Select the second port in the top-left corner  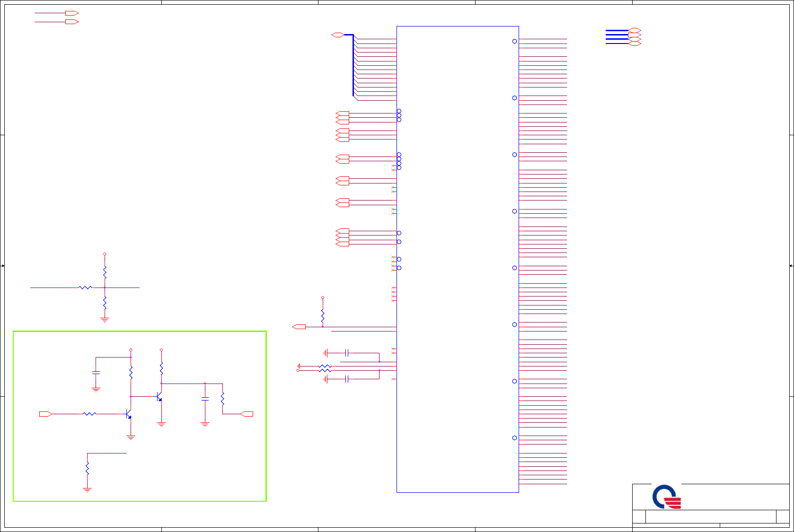pyautogui.click(x=72, y=22)
